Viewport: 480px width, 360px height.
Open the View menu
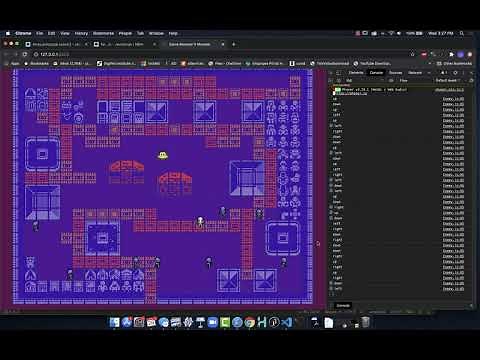[x=65, y=33]
